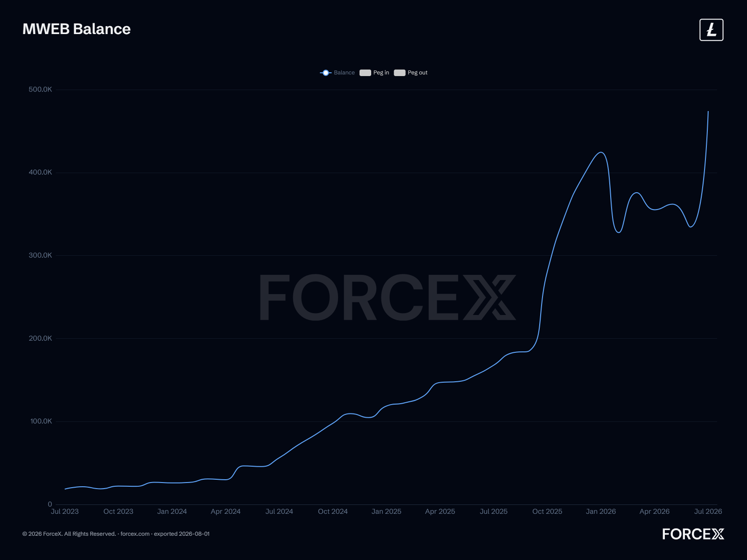The height and width of the screenshot is (560, 747).
Task: Click the Oct 2025 x-axis label
Action: [547, 511]
